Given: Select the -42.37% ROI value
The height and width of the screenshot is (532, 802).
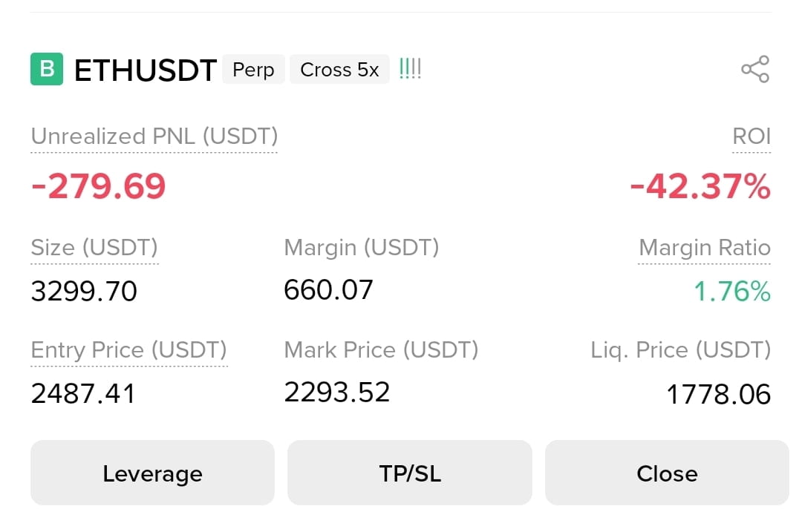Looking at the screenshot, I should [700, 186].
